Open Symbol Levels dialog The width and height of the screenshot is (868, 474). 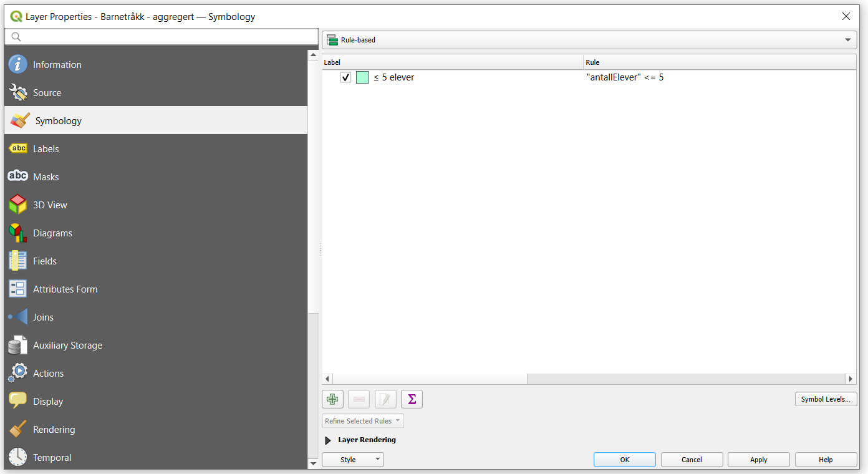click(826, 399)
